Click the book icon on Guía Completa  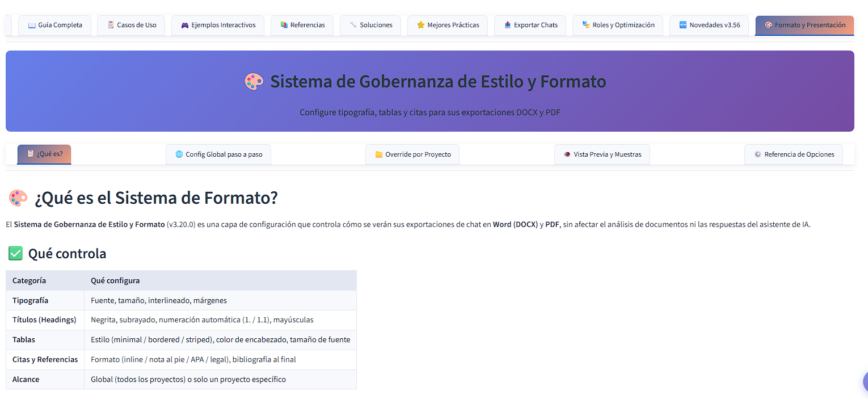click(x=33, y=25)
